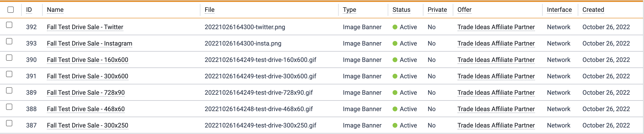Sort by the Status column header
Image resolution: width=644 pixels, height=134 pixels.
coord(401,10)
